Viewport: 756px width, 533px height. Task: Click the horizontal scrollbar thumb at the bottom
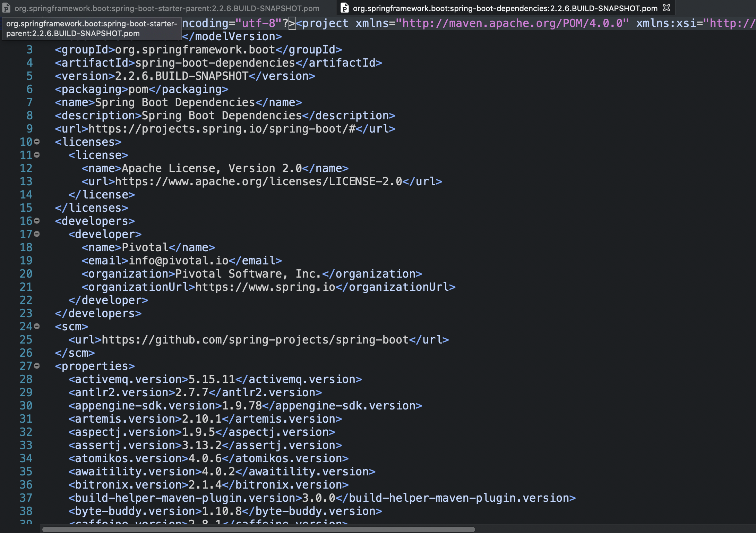coord(258,529)
